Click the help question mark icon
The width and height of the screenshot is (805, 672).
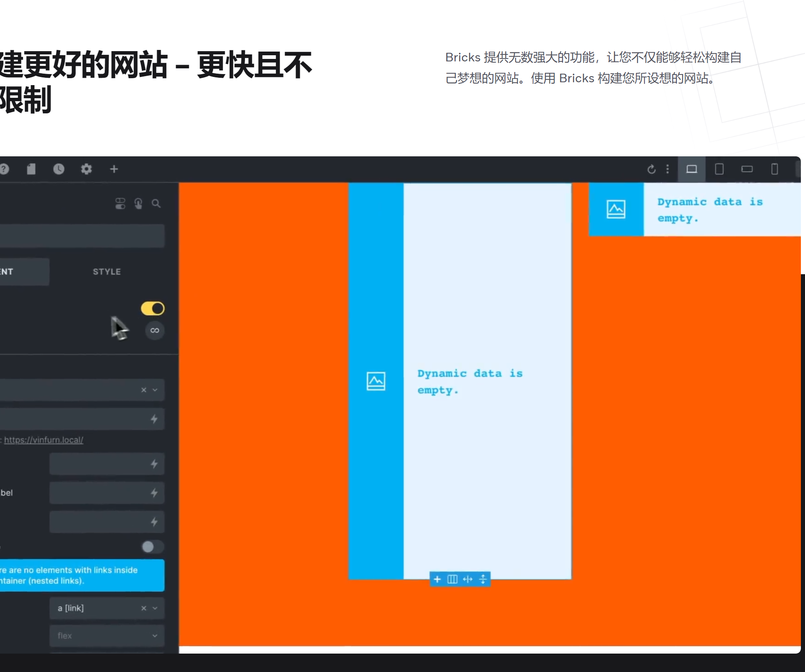(x=4, y=169)
